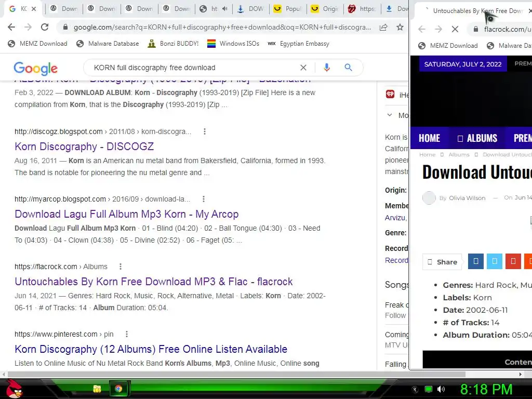Click author name Olivia Wilson
This screenshot has width=532, height=399.
[467, 198]
